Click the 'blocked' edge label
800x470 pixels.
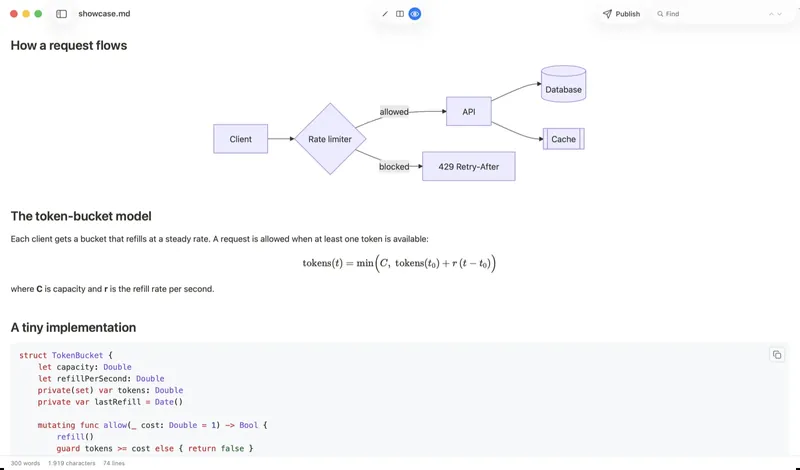coord(394,166)
